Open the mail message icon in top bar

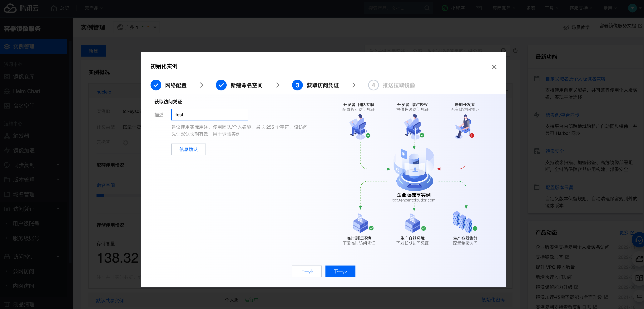coord(478,8)
